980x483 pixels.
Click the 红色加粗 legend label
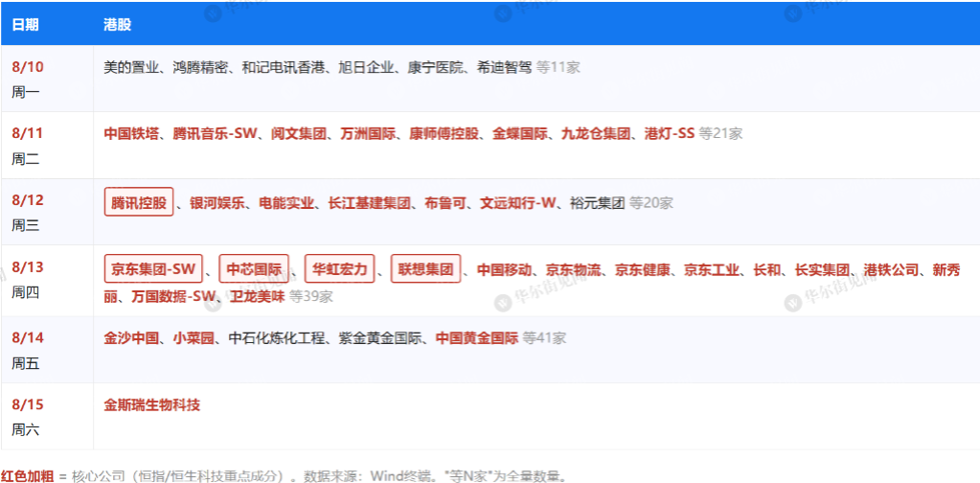click(x=27, y=475)
